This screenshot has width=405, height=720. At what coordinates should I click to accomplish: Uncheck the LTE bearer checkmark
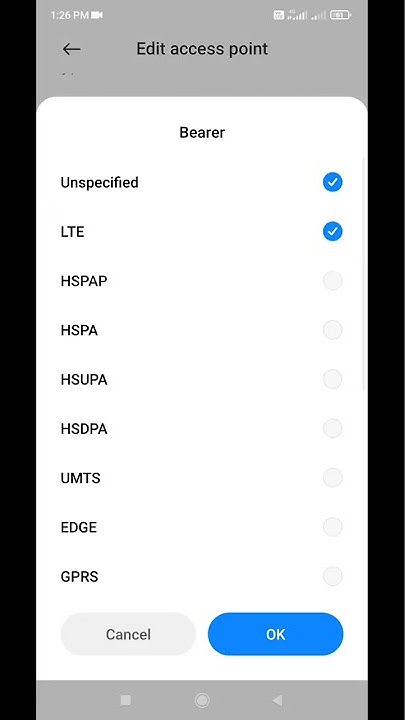[332, 231]
